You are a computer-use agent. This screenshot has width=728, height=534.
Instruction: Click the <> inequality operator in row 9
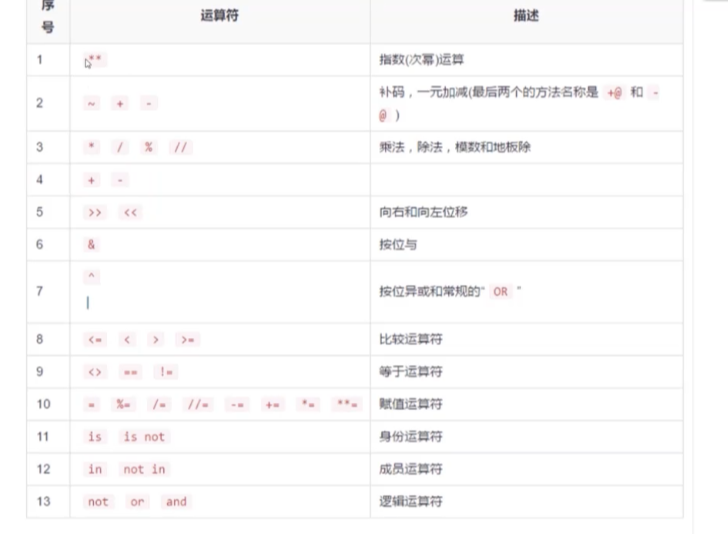coord(95,372)
